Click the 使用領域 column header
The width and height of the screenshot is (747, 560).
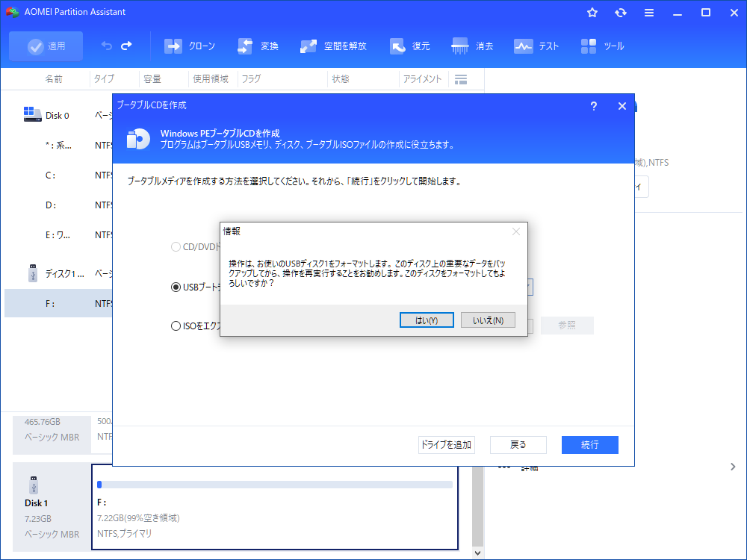pyautogui.click(x=211, y=79)
